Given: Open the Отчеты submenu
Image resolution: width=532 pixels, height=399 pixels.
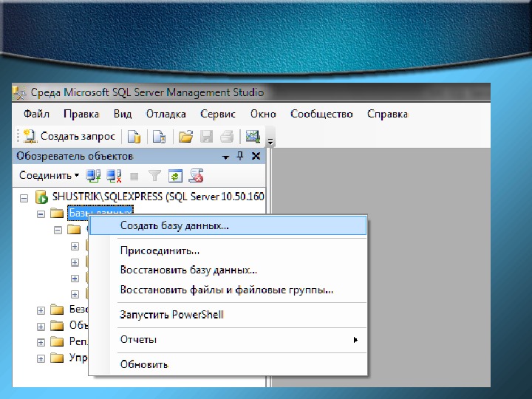Looking at the screenshot, I should (228, 340).
